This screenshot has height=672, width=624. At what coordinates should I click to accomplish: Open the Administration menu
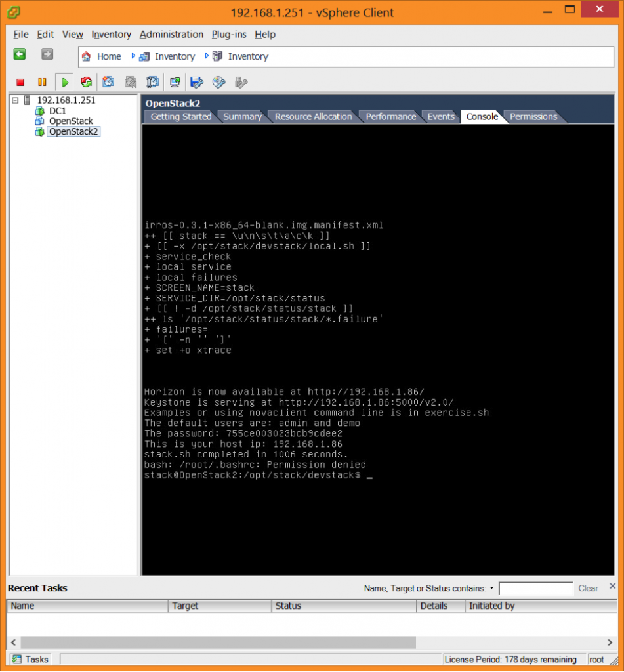click(x=171, y=35)
